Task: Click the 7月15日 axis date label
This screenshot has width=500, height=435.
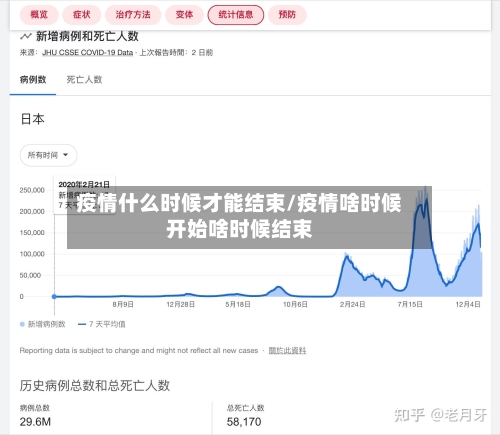Action: tap(410, 304)
